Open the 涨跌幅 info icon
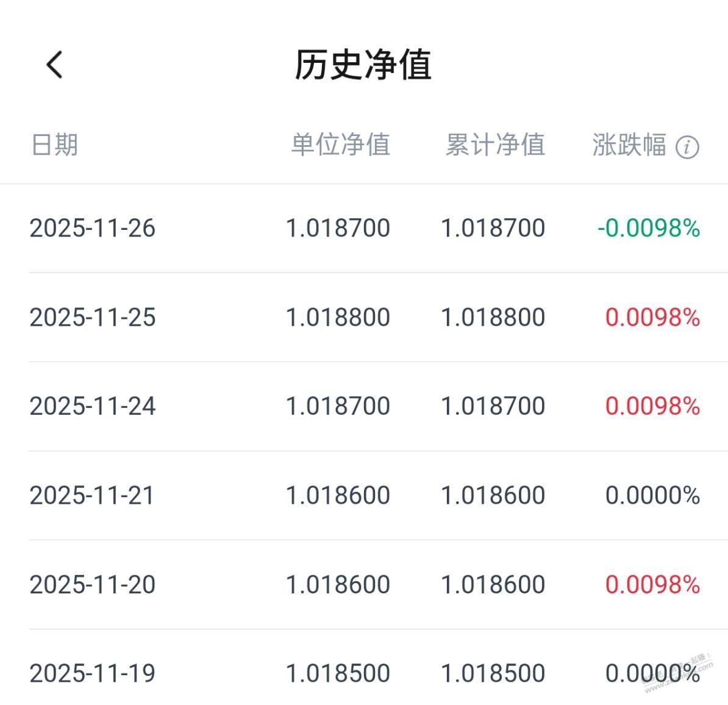This screenshot has width=728, height=705. point(687,147)
